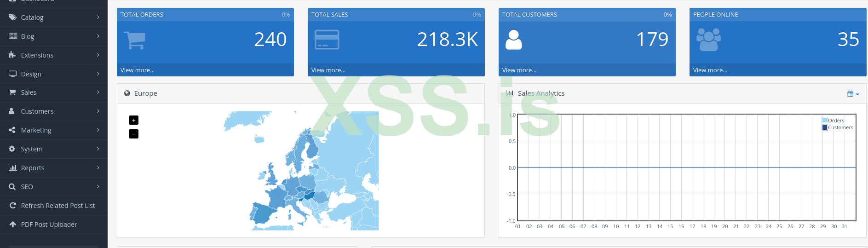Zoom in on the Europe map

coord(133,120)
